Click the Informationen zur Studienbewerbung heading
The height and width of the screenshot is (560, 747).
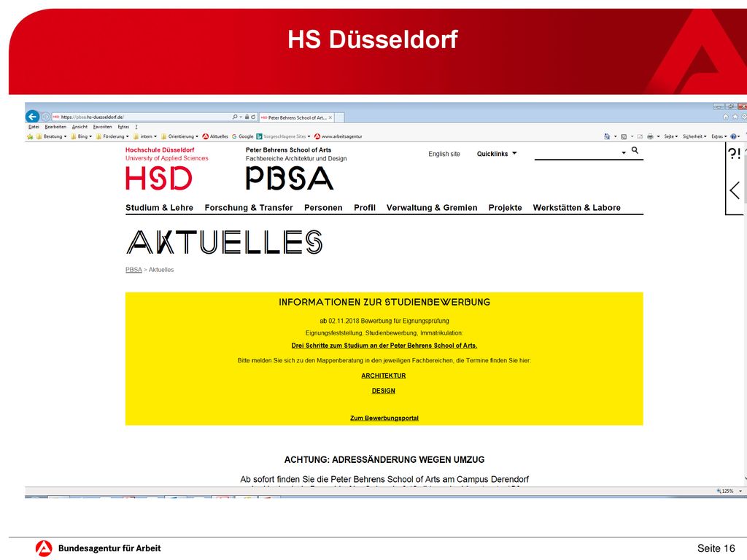384,302
